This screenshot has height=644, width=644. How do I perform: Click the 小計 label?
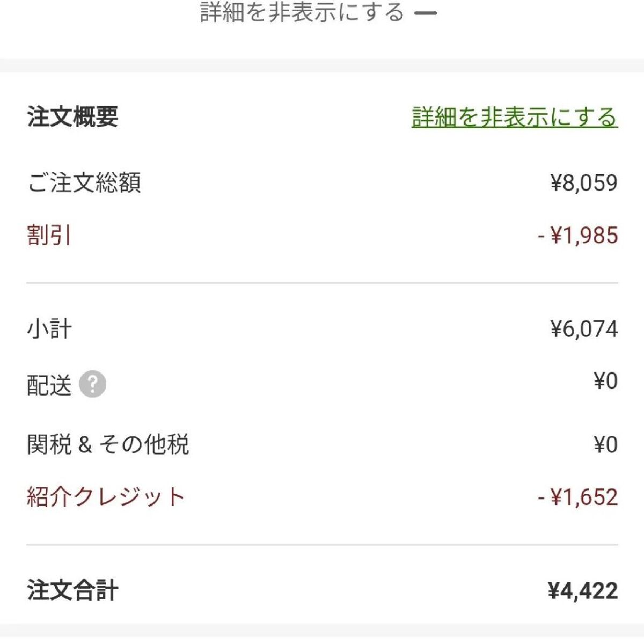point(49,328)
